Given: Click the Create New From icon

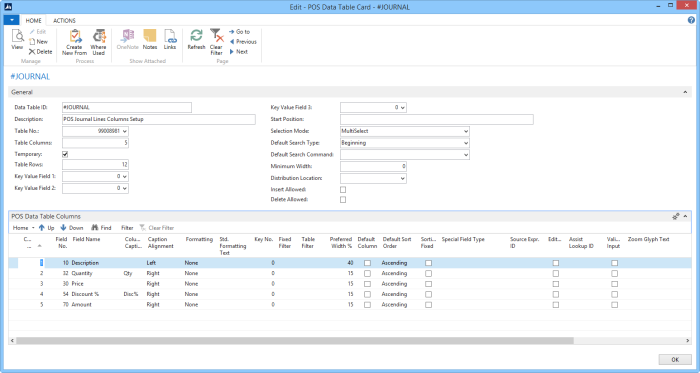Looking at the screenshot, I should [75, 36].
